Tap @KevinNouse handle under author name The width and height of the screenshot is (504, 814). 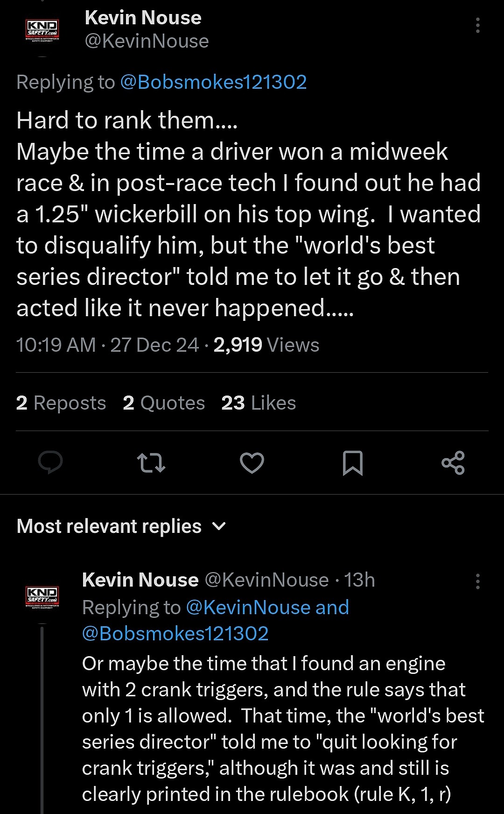pos(147,41)
